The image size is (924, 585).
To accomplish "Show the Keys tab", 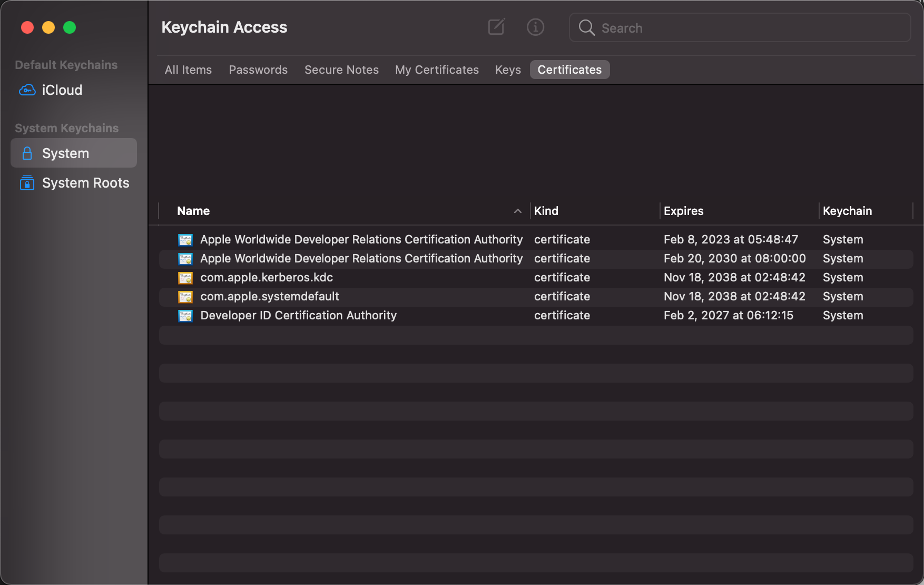I will (508, 70).
